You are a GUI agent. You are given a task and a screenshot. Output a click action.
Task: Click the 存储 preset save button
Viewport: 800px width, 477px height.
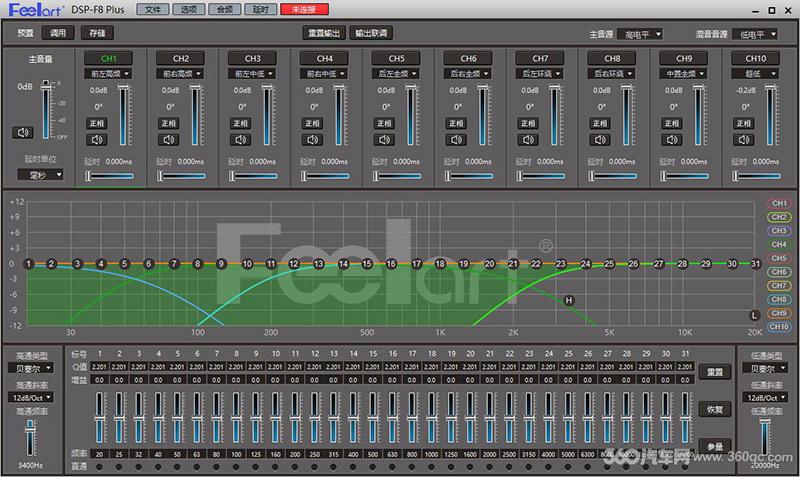pos(97,33)
